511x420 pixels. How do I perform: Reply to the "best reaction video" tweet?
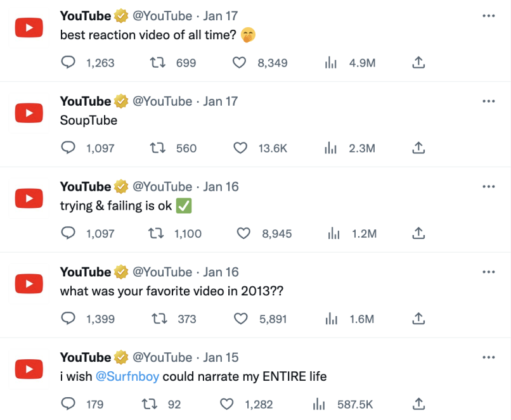pyautogui.click(x=68, y=63)
